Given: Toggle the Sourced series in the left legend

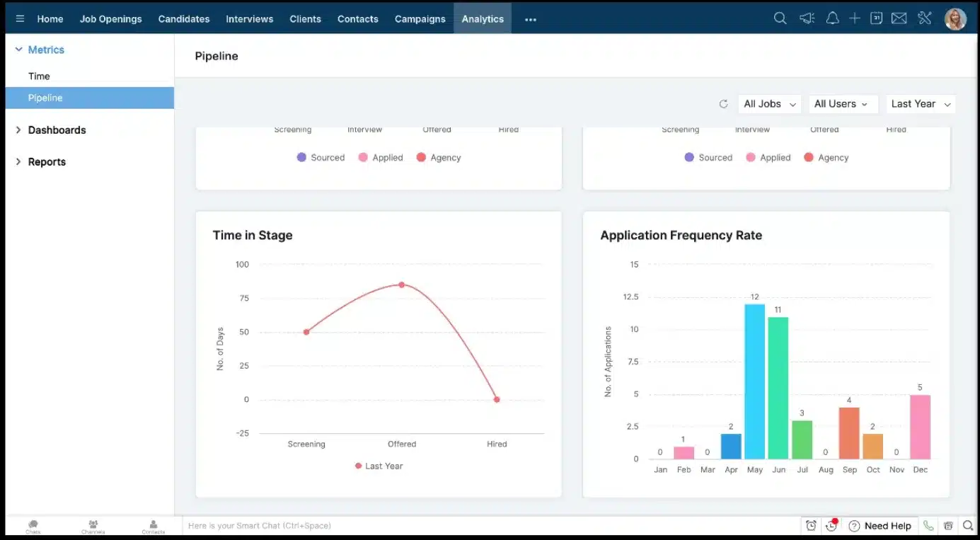Looking at the screenshot, I should click(321, 157).
